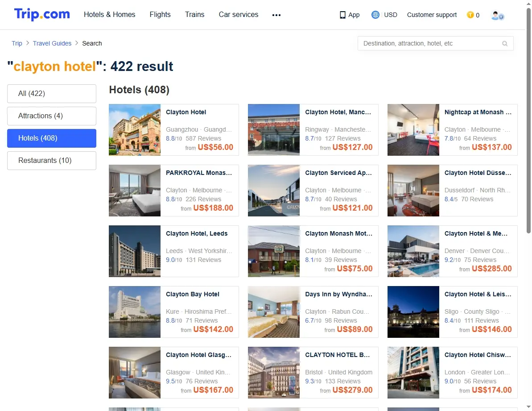Click the globe language icon
The width and height of the screenshot is (532, 411).
[375, 15]
